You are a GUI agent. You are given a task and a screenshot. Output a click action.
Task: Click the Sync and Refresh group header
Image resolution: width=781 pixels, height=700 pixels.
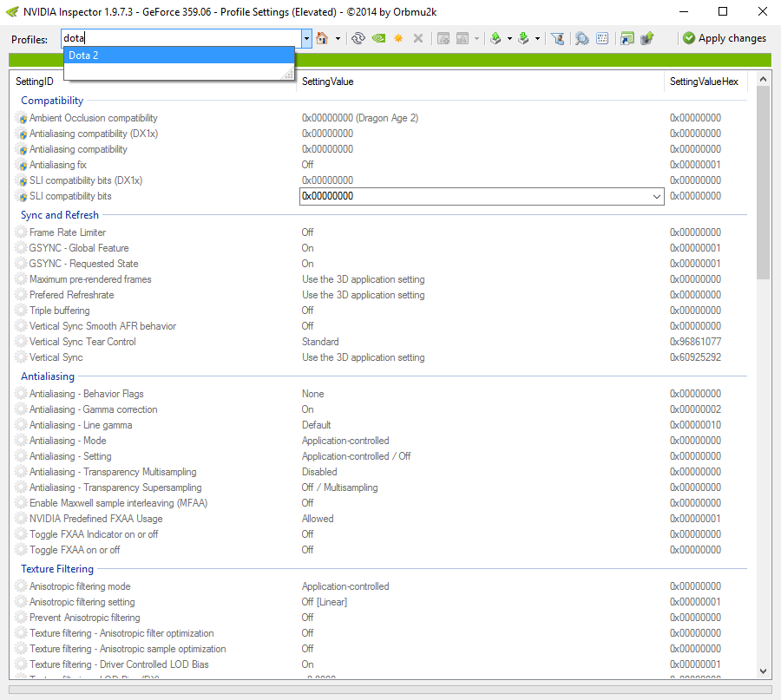[x=60, y=215]
